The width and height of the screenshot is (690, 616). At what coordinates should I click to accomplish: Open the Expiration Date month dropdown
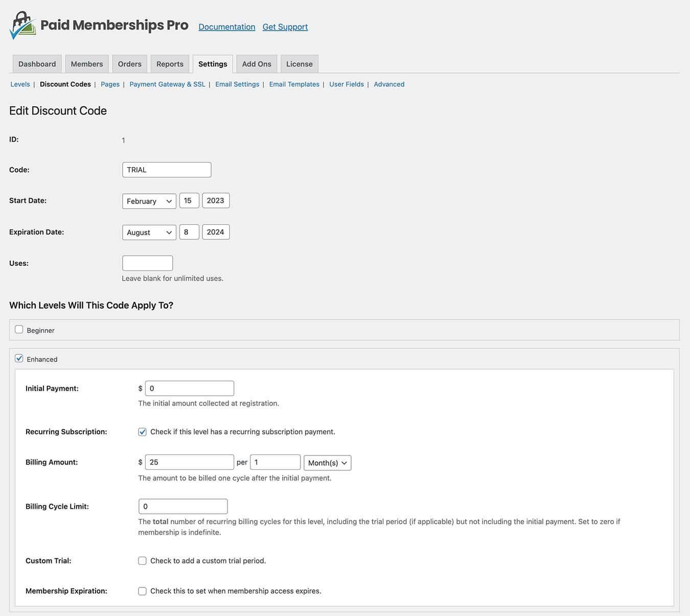point(149,232)
